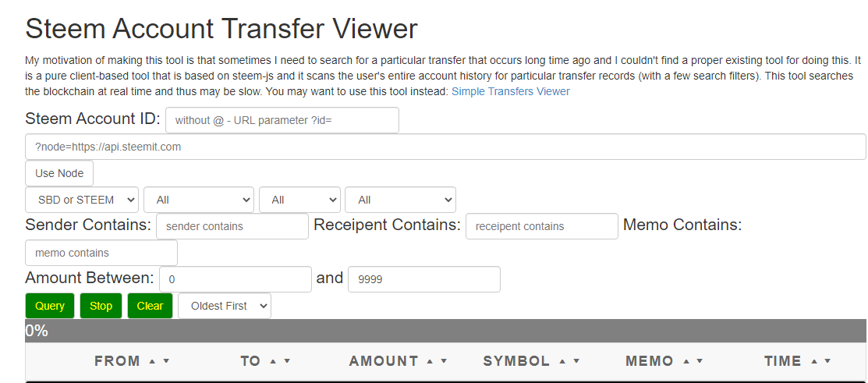Focus the Steem Account ID field

(282, 120)
